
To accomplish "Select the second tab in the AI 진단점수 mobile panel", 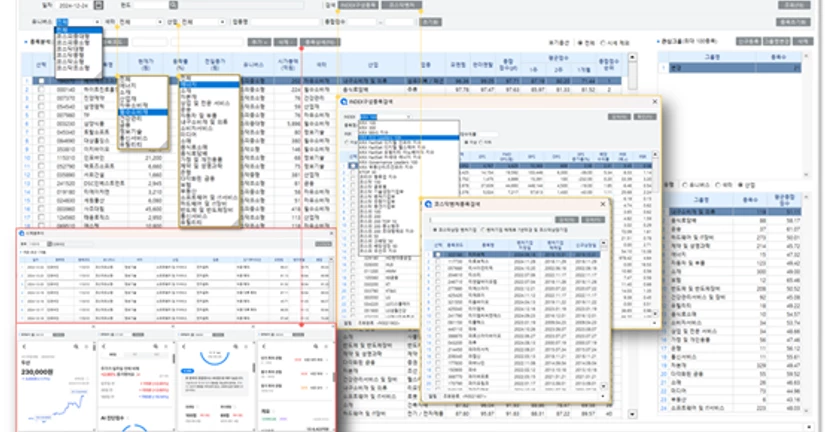I will tap(135, 355).
